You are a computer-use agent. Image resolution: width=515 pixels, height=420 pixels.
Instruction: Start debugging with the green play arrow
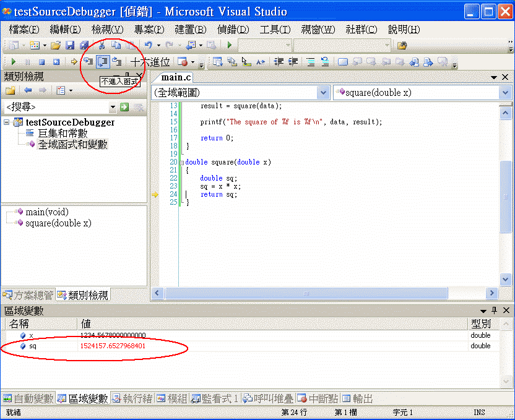230,45
